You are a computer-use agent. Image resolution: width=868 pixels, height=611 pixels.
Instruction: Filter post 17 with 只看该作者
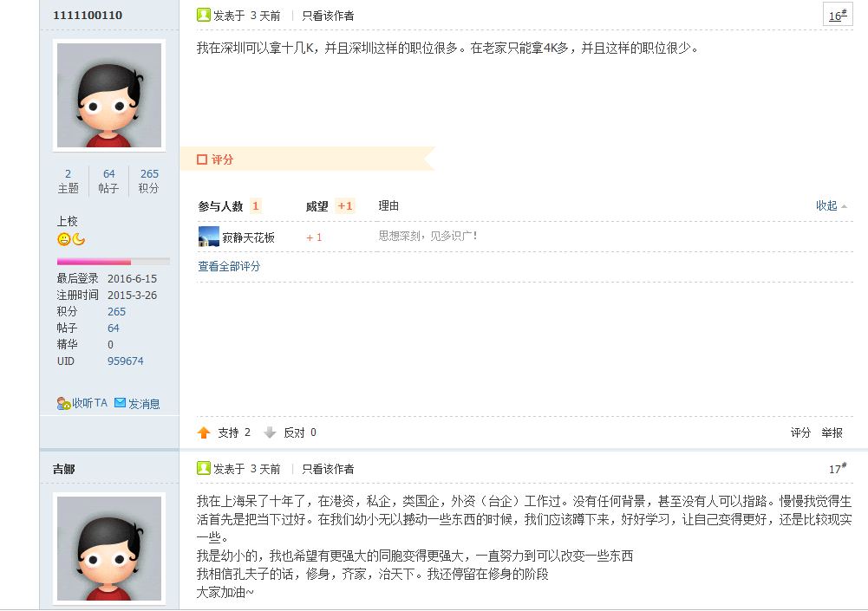[x=328, y=470]
